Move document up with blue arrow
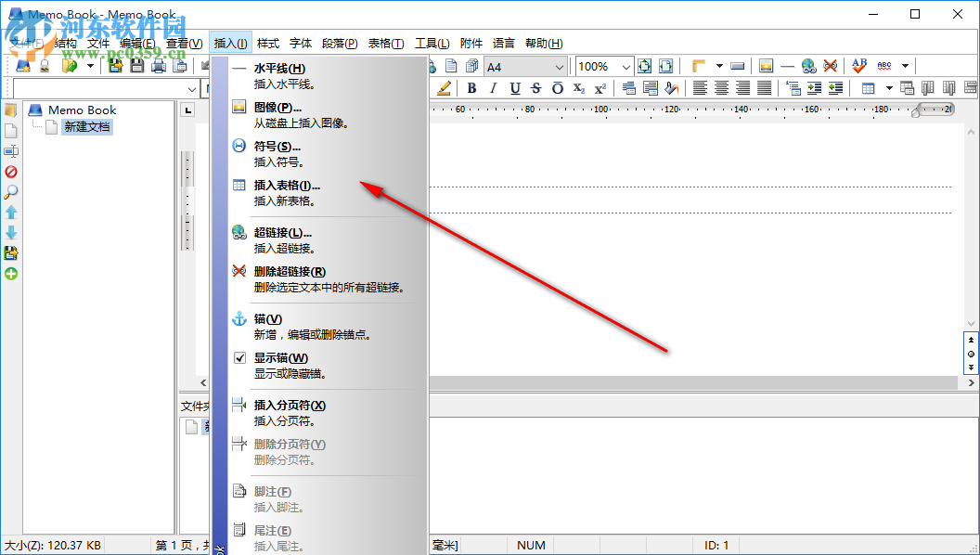 pyautogui.click(x=11, y=213)
